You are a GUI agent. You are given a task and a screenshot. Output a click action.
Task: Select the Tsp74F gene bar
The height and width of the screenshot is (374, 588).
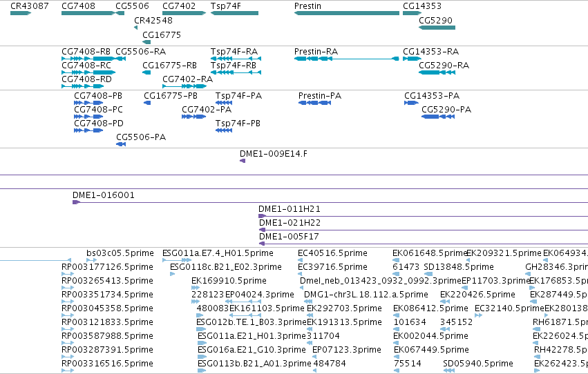pyautogui.click(x=234, y=13)
